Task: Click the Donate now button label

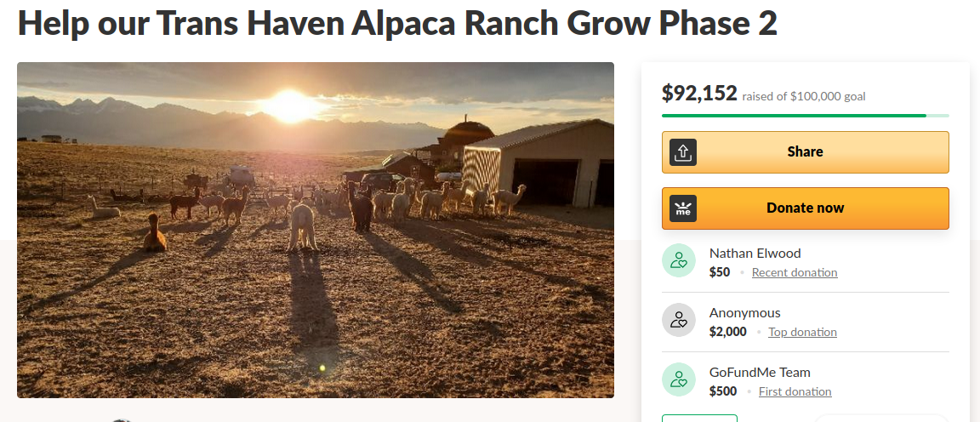Action: (805, 208)
